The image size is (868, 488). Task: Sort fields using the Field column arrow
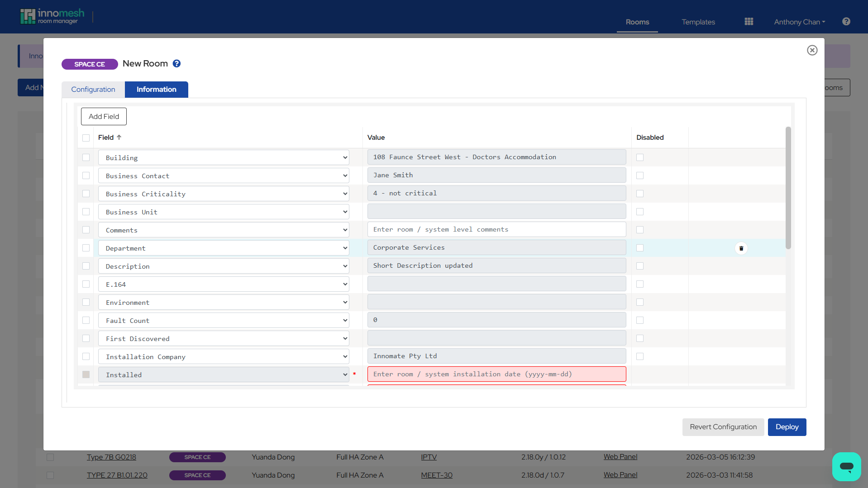[119, 137]
